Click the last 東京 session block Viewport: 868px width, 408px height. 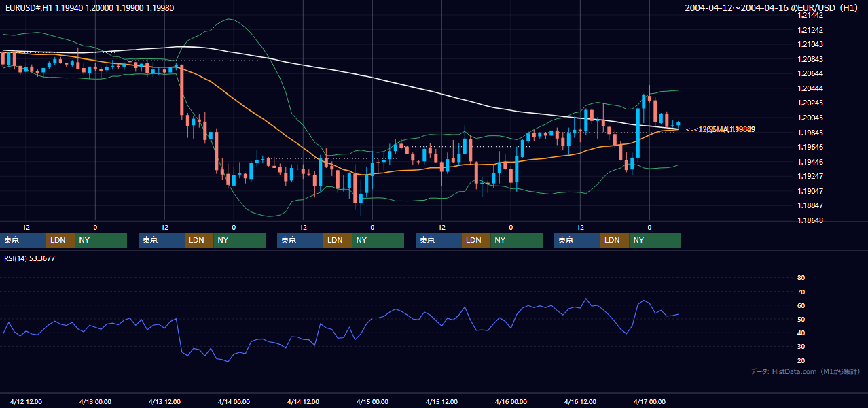coord(577,240)
